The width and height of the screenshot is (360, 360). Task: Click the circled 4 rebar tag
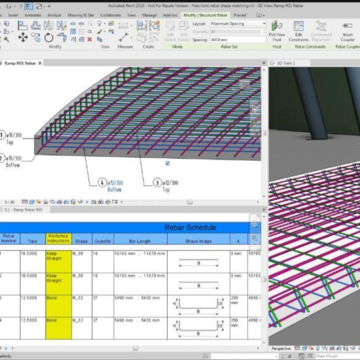click(x=102, y=182)
